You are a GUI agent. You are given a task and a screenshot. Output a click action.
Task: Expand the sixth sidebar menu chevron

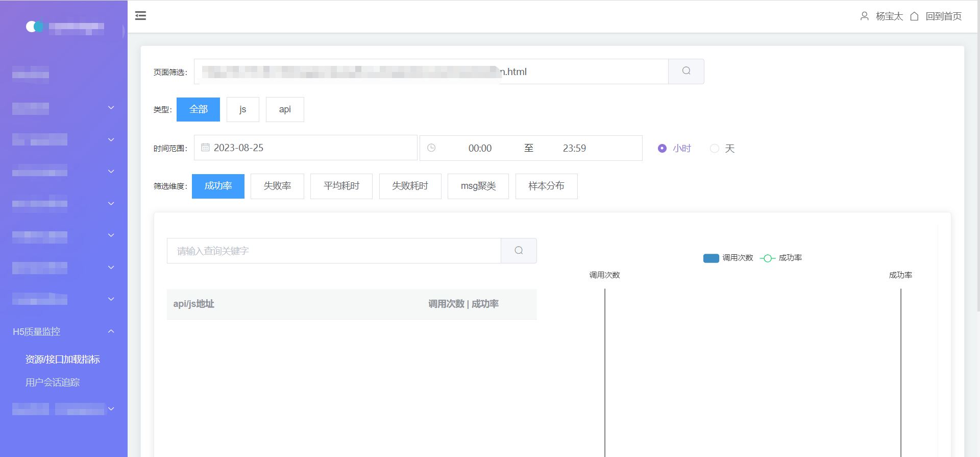click(111, 267)
